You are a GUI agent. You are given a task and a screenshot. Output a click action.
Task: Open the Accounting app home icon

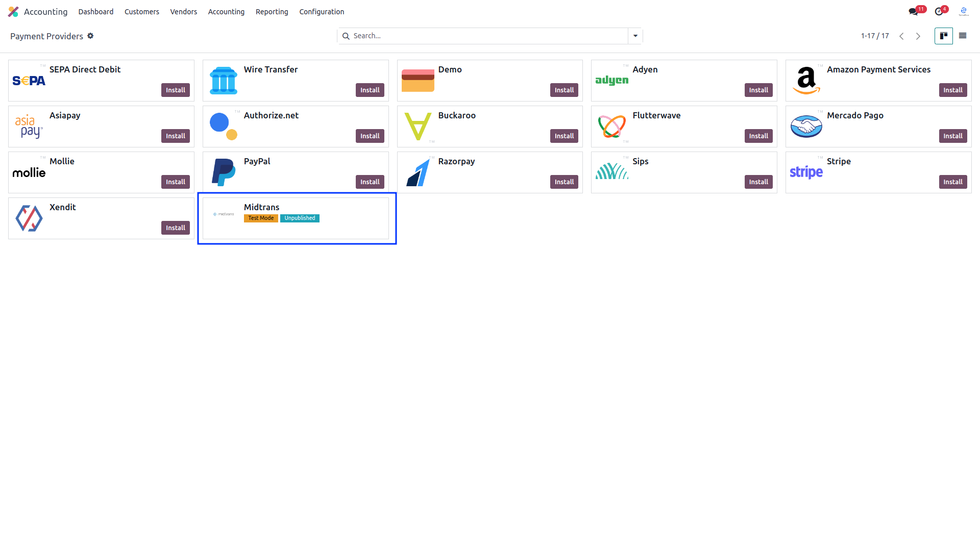pos(13,12)
